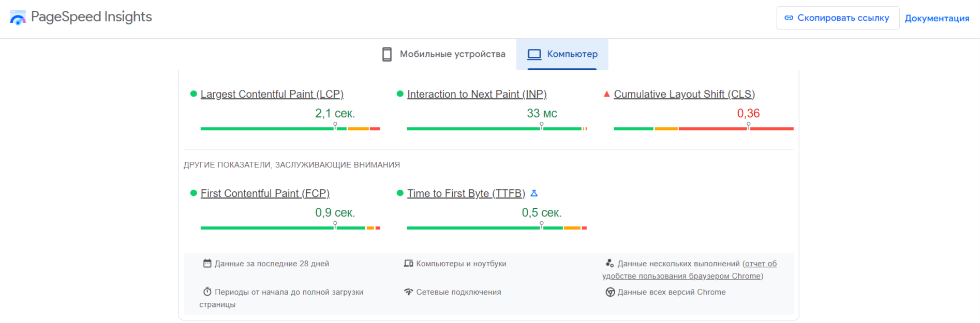Open Time to First Byte (TTFB) link
Image resolution: width=980 pixels, height=323 pixels.
466,193
